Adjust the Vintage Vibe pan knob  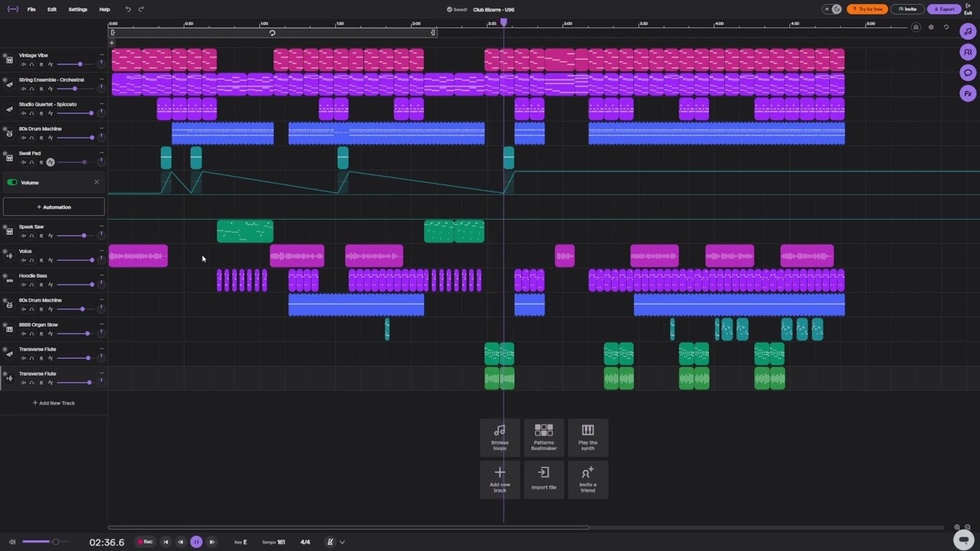101,64
